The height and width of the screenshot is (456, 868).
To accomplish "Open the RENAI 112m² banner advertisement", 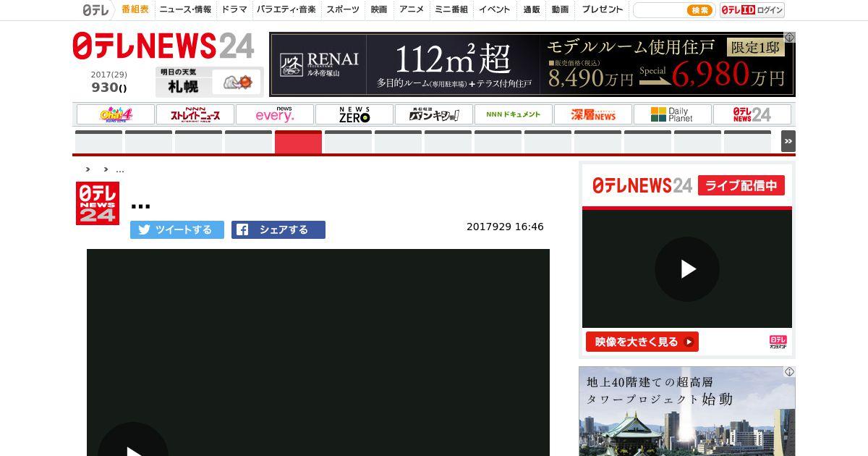I will pos(532,64).
